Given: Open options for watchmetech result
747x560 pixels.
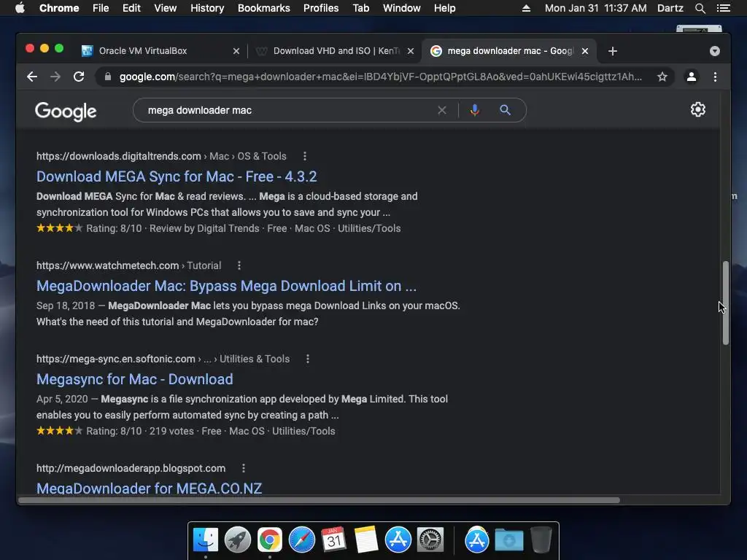Looking at the screenshot, I should pyautogui.click(x=239, y=265).
